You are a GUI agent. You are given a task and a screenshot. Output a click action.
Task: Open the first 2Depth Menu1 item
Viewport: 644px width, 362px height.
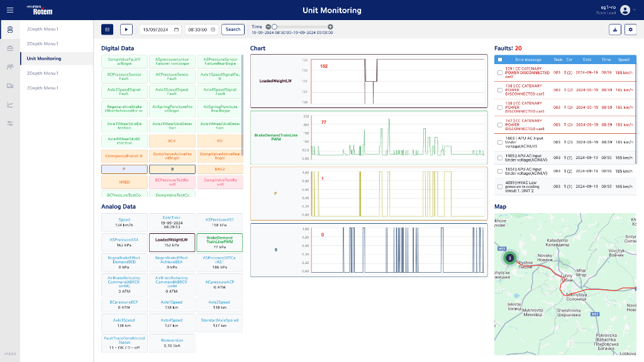43,29
